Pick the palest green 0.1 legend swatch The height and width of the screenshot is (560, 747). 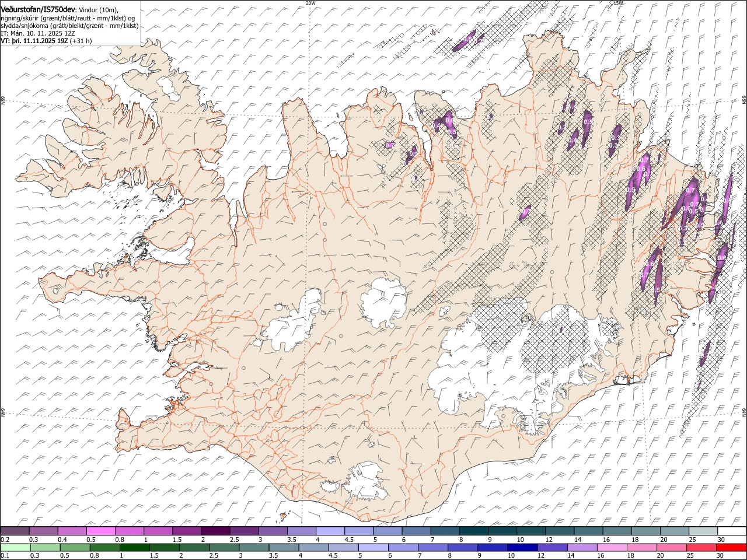click(15, 548)
